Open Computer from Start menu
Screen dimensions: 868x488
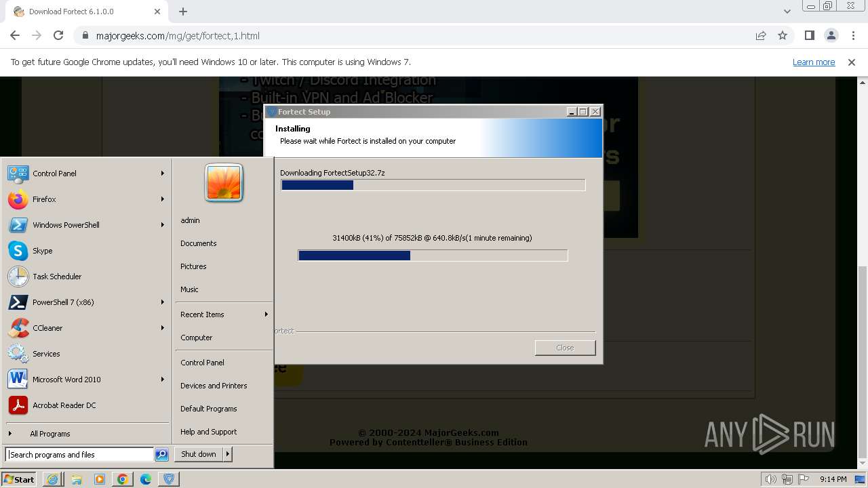coord(197,338)
